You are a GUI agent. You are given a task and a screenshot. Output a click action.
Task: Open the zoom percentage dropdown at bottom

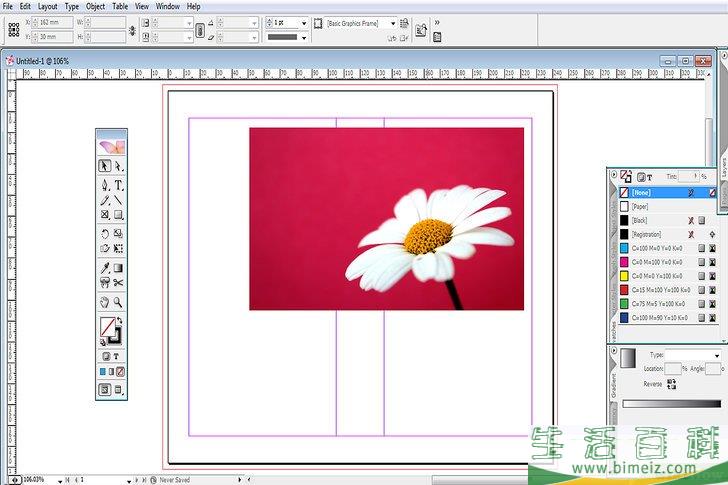tap(60, 480)
